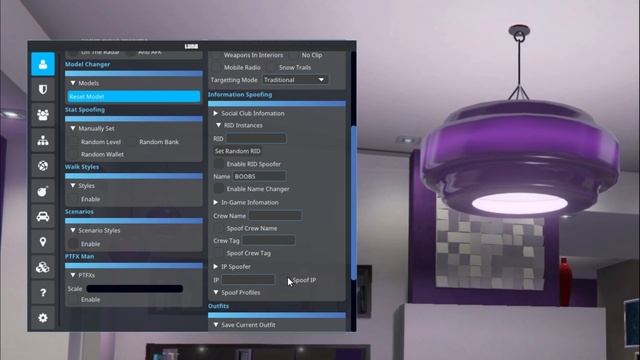Toggle the No Clip checkbox

point(294,55)
